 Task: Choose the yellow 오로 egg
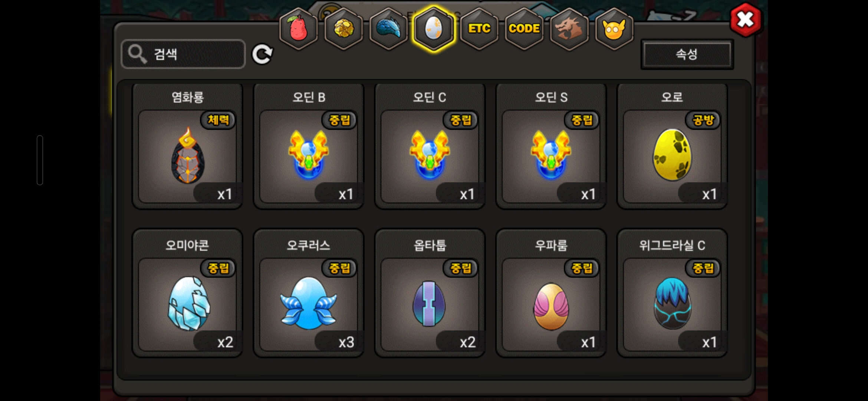(672, 146)
